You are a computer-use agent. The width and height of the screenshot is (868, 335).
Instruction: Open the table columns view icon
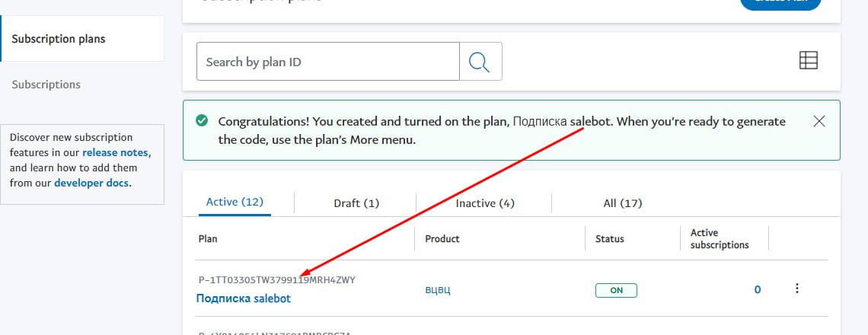point(808,61)
